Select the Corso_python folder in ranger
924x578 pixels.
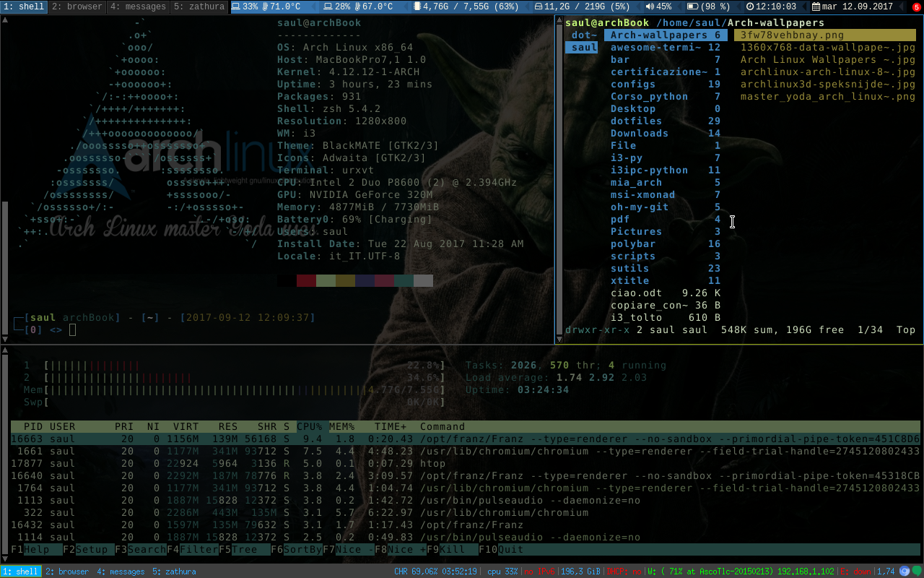coord(666,96)
